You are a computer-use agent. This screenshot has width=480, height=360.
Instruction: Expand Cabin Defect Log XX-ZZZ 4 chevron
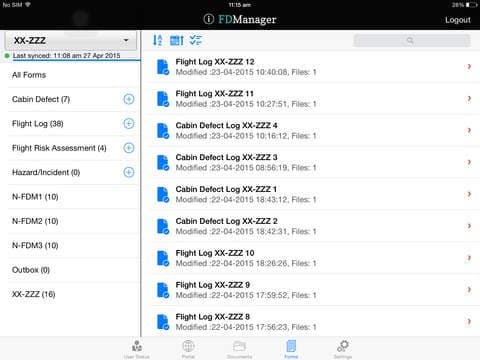(x=469, y=130)
